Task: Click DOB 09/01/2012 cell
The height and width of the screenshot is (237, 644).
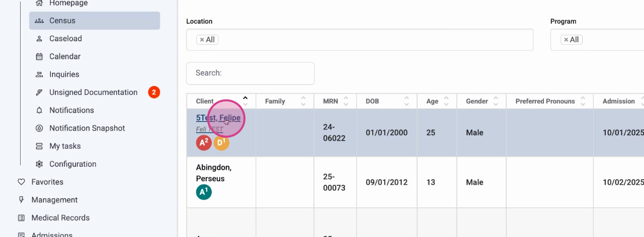Action: click(387, 182)
